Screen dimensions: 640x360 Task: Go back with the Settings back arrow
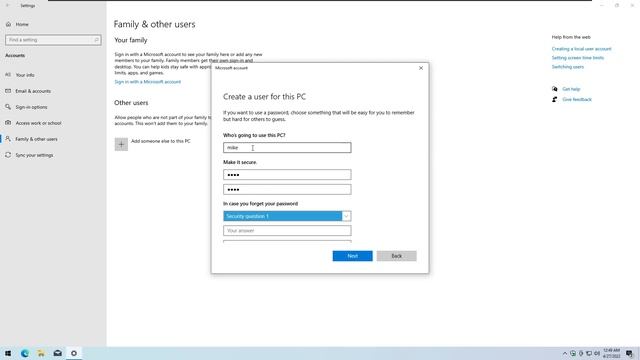pyautogui.click(x=8, y=5)
